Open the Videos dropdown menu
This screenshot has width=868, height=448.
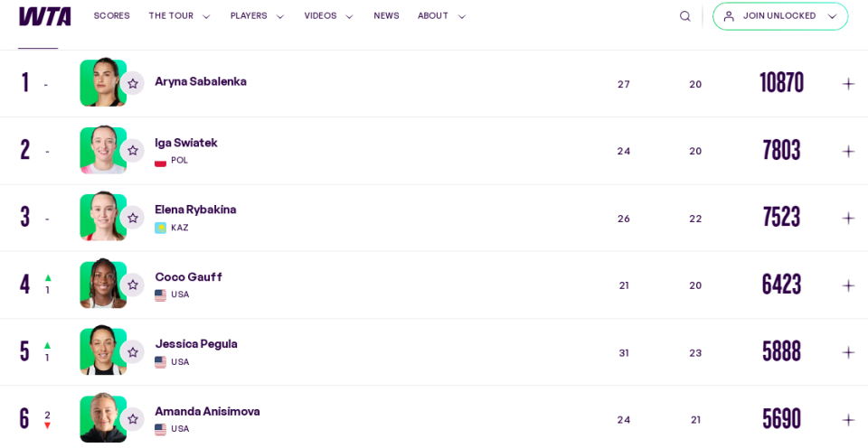(x=328, y=16)
